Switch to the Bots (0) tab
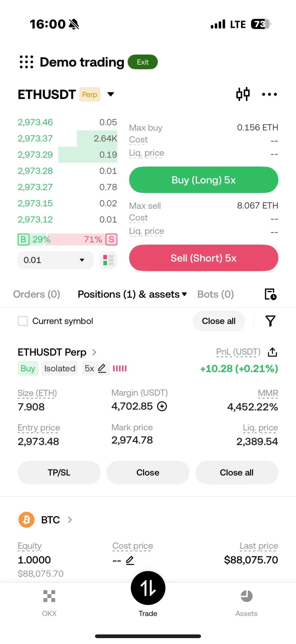Image resolution: width=296 pixels, height=644 pixels. click(215, 294)
